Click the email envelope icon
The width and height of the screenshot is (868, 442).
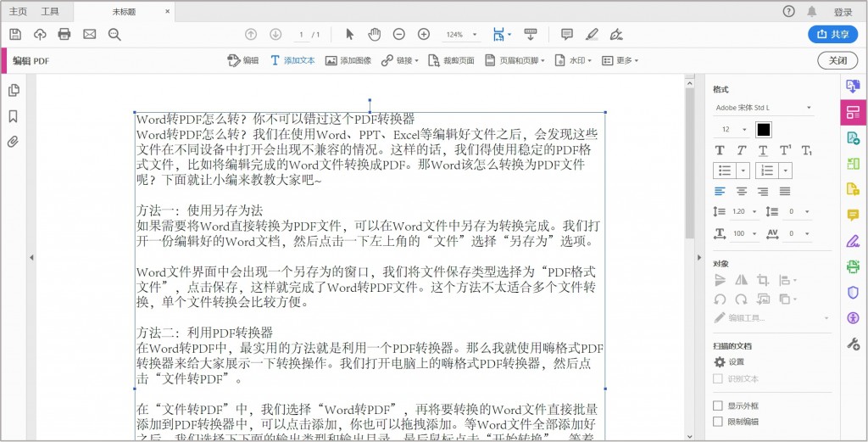point(90,34)
